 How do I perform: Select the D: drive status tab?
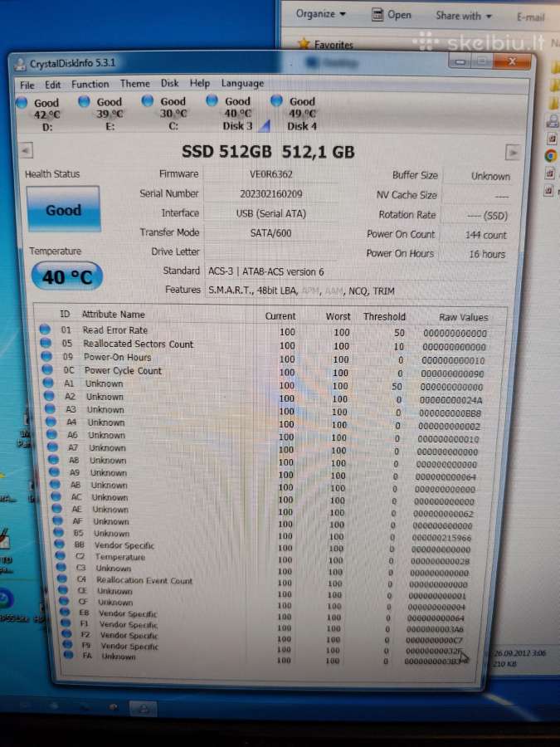click(x=40, y=115)
